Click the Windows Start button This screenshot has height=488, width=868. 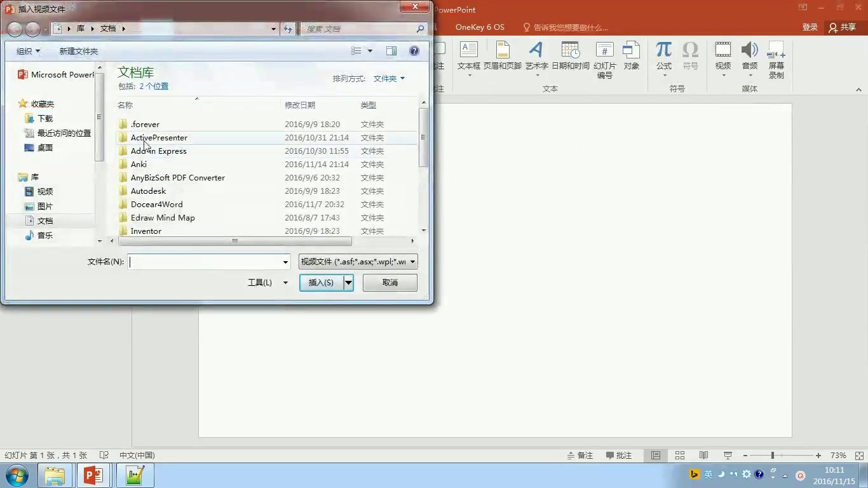click(x=17, y=475)
